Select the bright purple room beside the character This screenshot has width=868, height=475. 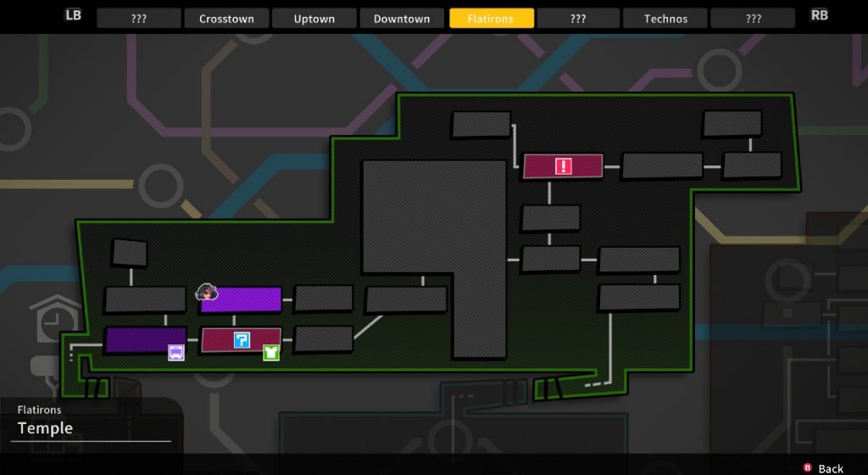[x=241, y=299]
